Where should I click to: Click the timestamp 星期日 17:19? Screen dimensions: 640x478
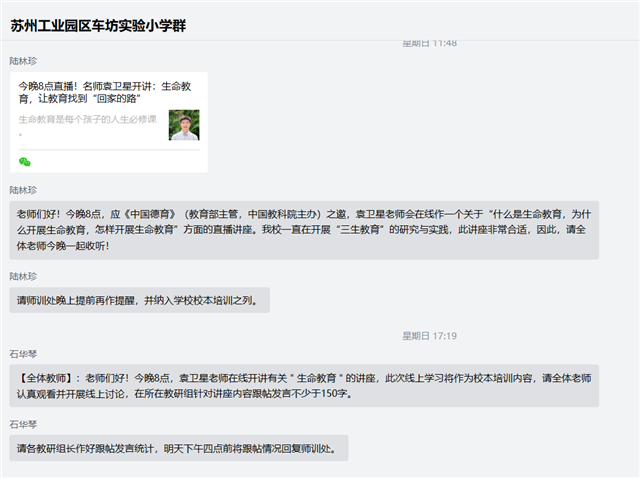coord(429,336)
